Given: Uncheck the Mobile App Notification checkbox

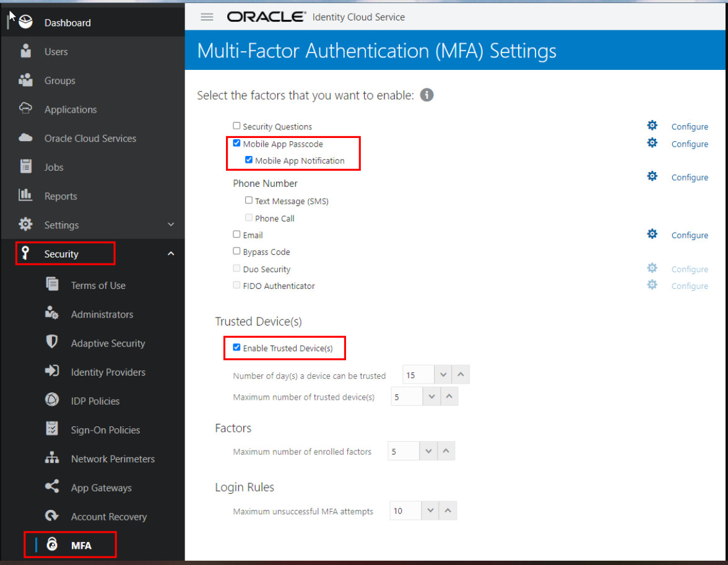Looking at the screenshot, I should pos(249,160).
